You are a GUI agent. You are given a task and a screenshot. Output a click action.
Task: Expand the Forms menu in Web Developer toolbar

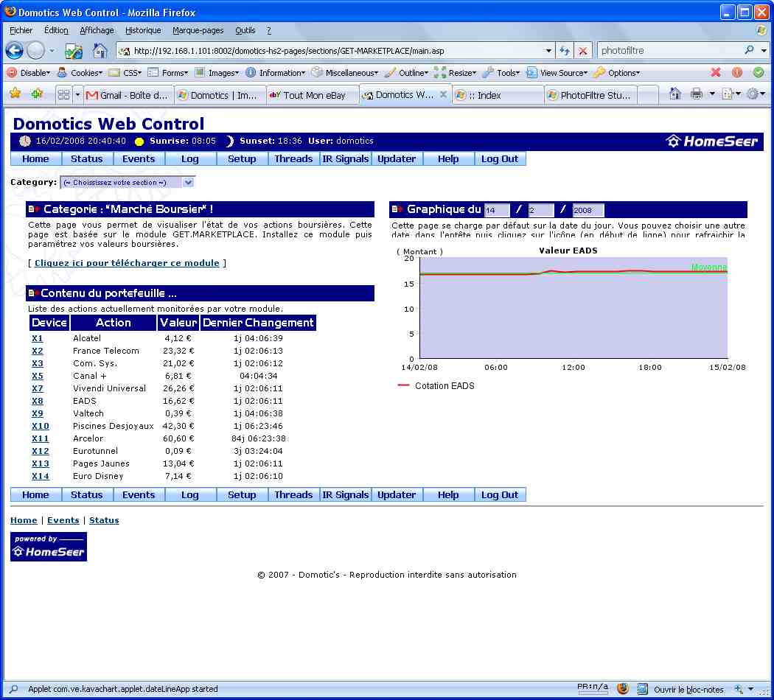tap(168, 72)
